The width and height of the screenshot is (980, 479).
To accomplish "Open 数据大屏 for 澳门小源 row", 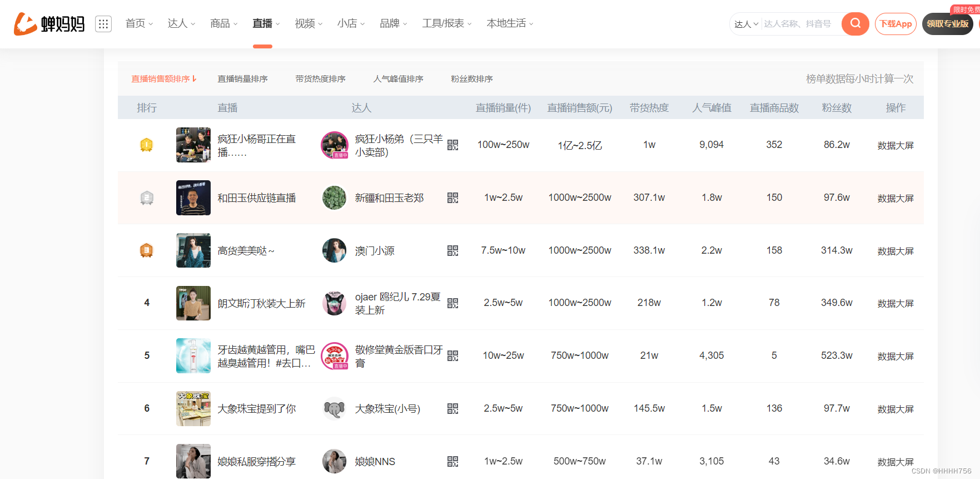I will point(896,251).
